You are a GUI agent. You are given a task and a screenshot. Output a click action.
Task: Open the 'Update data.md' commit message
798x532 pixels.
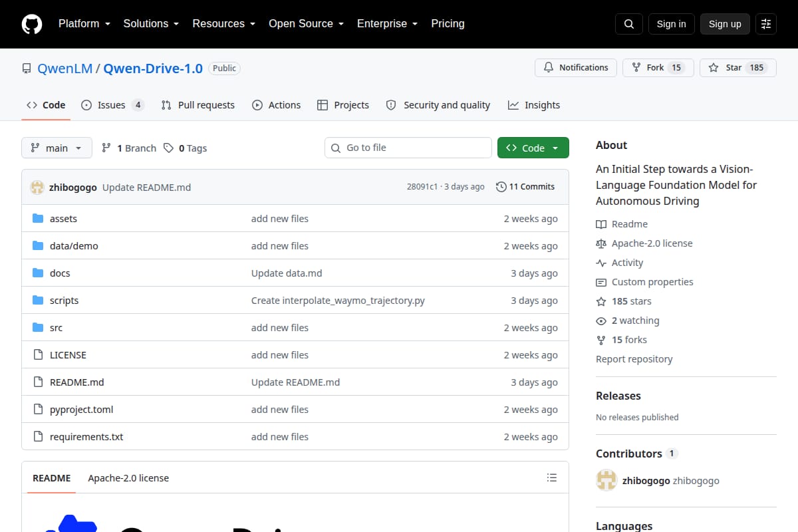point(287,273)
